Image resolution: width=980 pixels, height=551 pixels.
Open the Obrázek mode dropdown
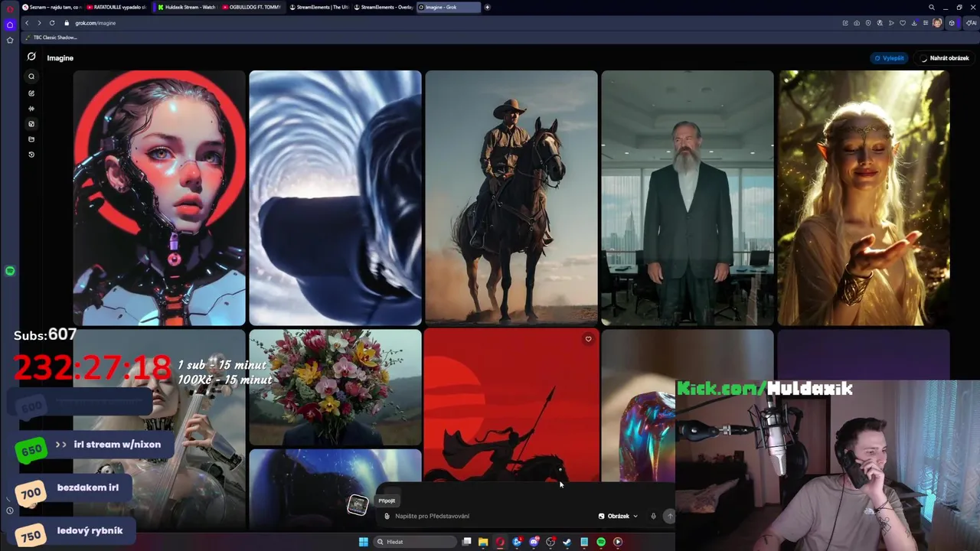[x=618, y=516]
